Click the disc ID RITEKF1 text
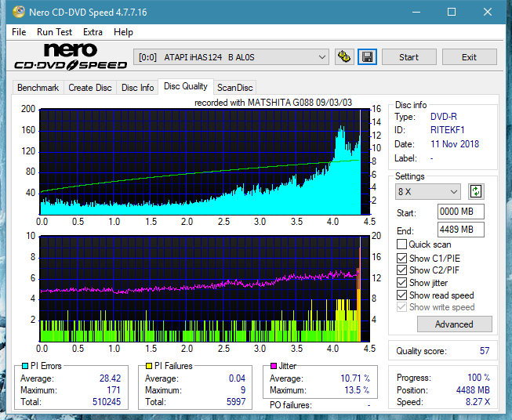Screen dimensions: 512x420 448,130
